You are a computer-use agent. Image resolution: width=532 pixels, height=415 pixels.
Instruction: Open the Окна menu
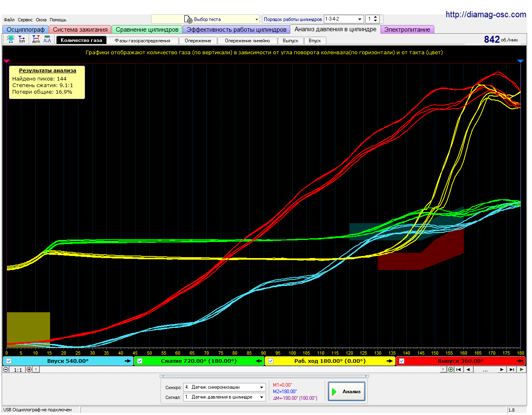(41, 20)
